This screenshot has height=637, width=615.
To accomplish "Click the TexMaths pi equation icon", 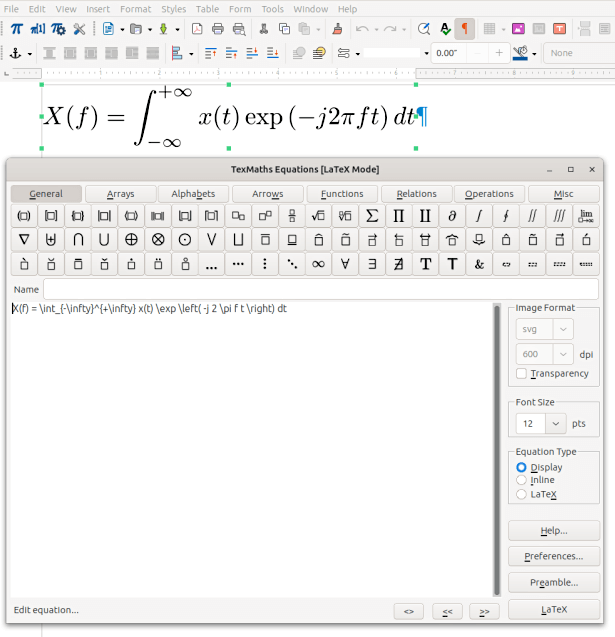I will 17,29.
